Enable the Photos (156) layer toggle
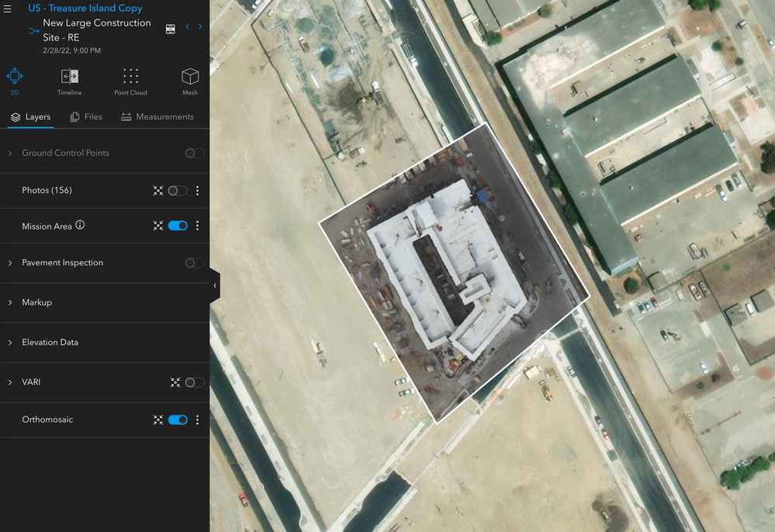This screenshot has height=532, width=775. pyautogui.click(x=178, y=191)
